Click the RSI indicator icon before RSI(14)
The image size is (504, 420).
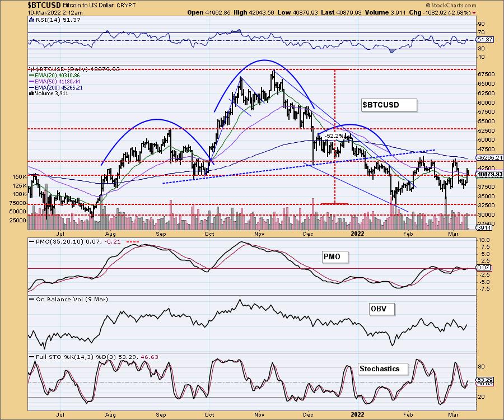click(x=31, y=20)
